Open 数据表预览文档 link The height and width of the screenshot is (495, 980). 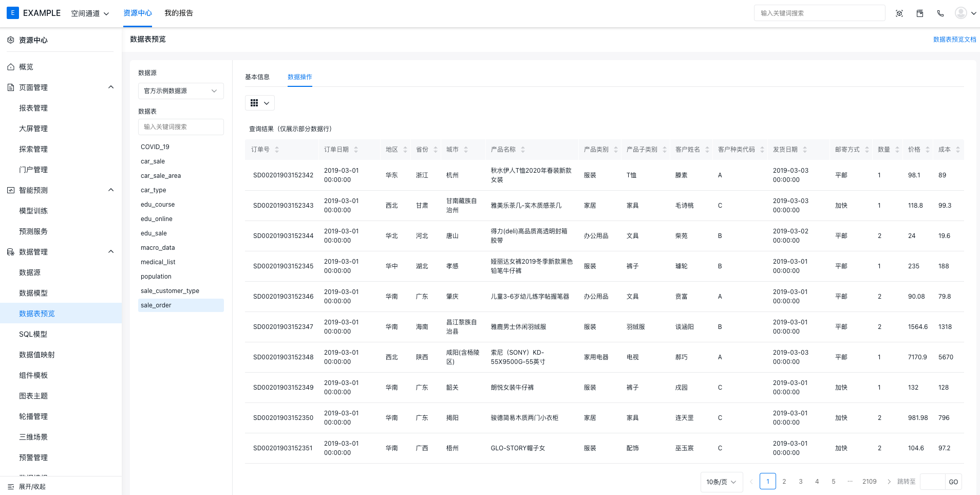click(954, 40)
